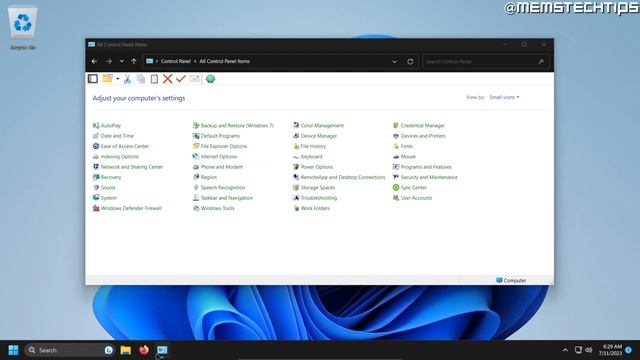Image resolution: width=640 pixels, height=360 pixels.
Task: Open Mouse settings
Action: point(404,157)
